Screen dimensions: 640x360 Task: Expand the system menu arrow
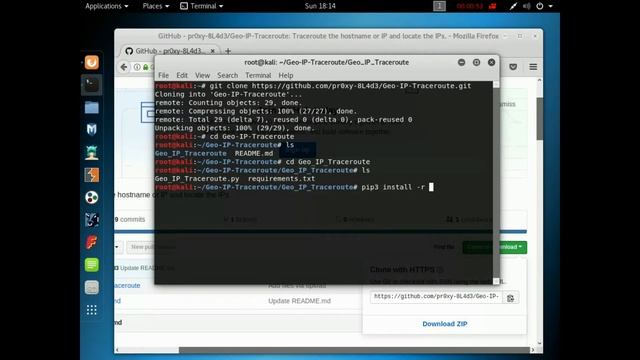(550, 6)
